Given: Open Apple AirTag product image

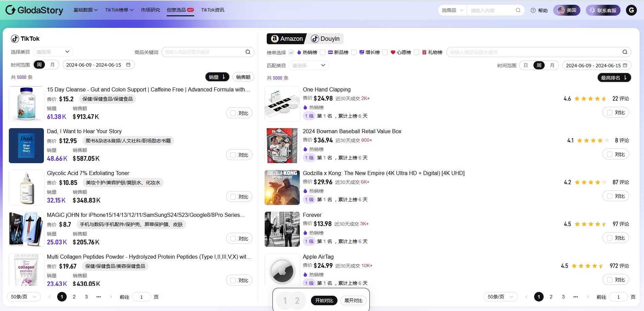Looking at the screenshot, I should (282, 270).
